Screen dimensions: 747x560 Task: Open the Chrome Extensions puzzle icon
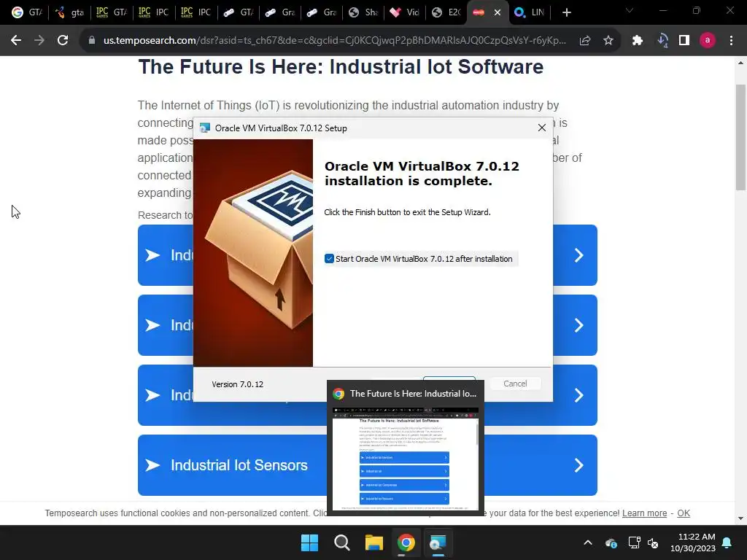coord(638,41)
